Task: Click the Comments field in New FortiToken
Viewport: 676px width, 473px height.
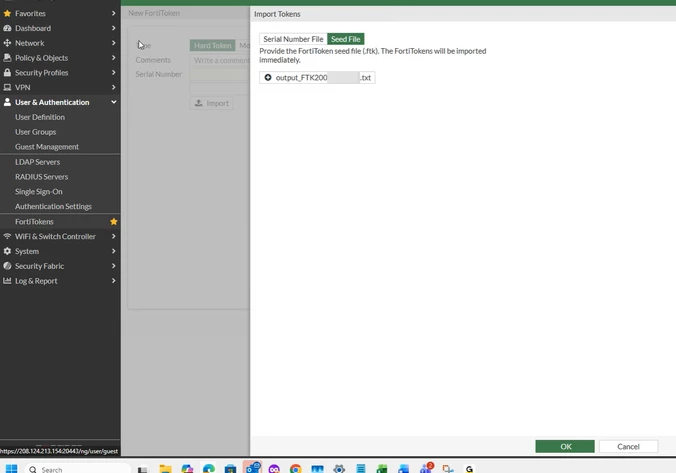Action: tap(220, 60)
